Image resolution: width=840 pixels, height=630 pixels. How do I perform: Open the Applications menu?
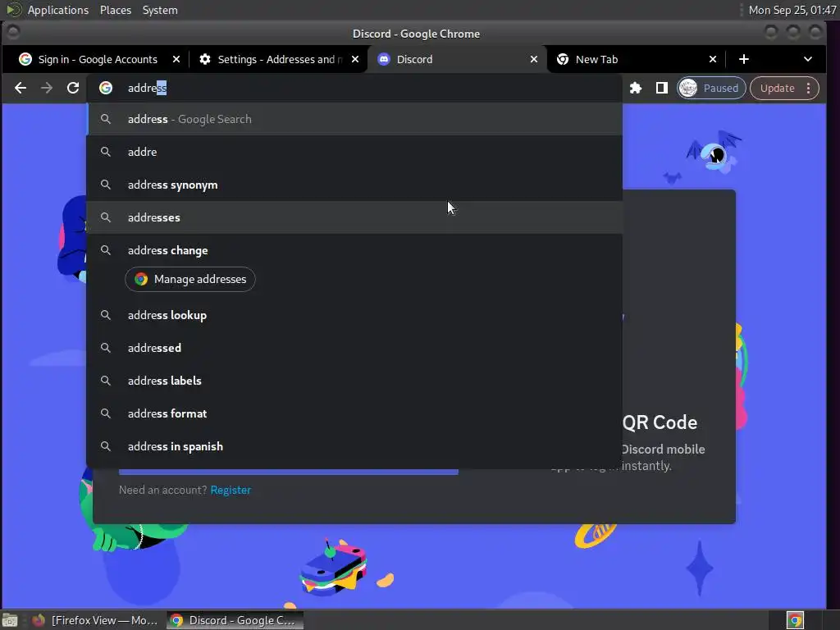[58, 10]
